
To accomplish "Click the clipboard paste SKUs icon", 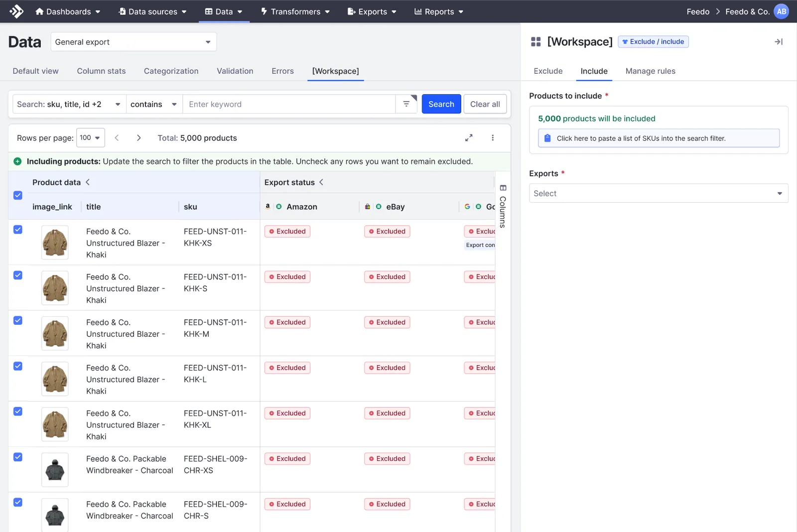I will click(x=547, y=138).
